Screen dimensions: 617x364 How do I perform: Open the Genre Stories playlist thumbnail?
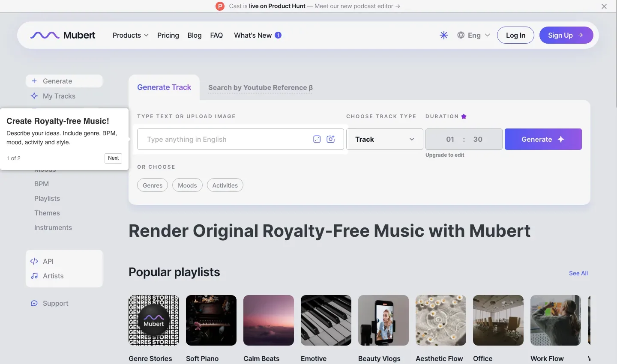click(x=154, y=320)
